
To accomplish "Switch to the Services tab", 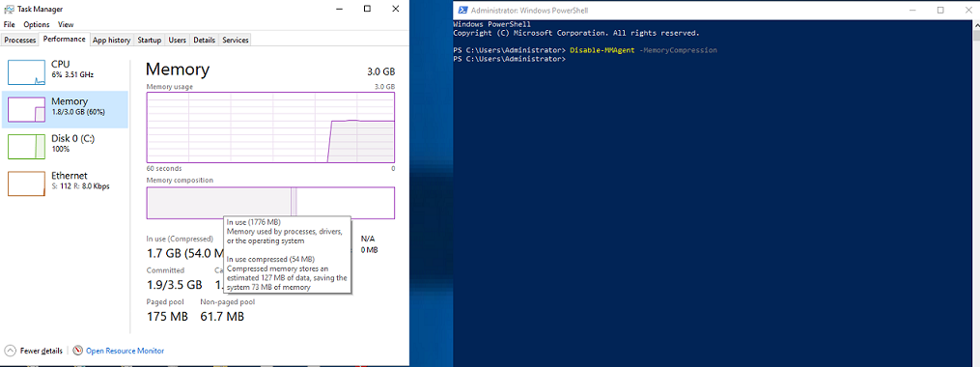I will (236, 40).
